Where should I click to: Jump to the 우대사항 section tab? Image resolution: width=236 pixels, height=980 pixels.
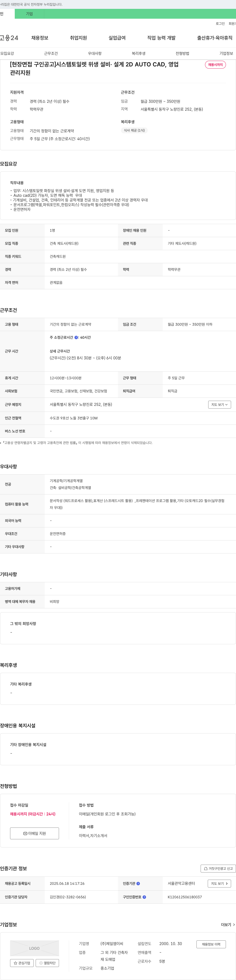[95, 53]
